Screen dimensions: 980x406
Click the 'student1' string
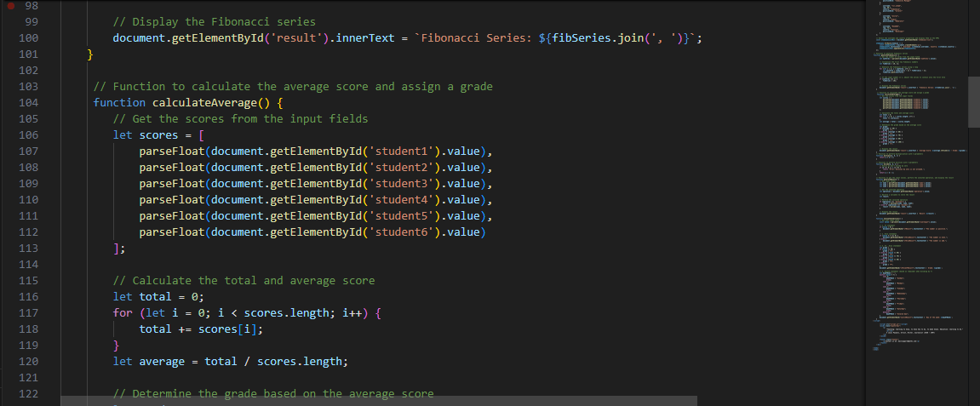(401, 152)
